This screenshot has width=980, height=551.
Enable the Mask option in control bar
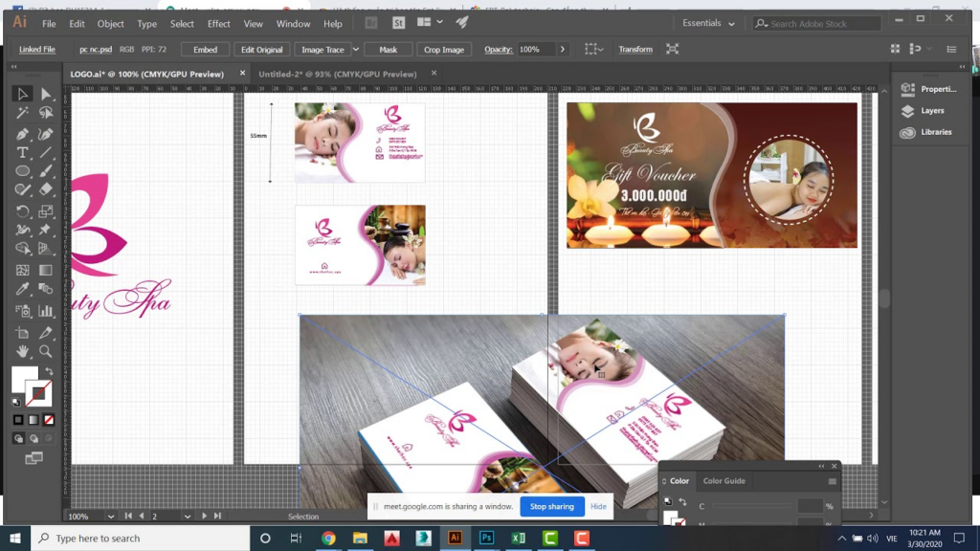click(x=388, y=49)
